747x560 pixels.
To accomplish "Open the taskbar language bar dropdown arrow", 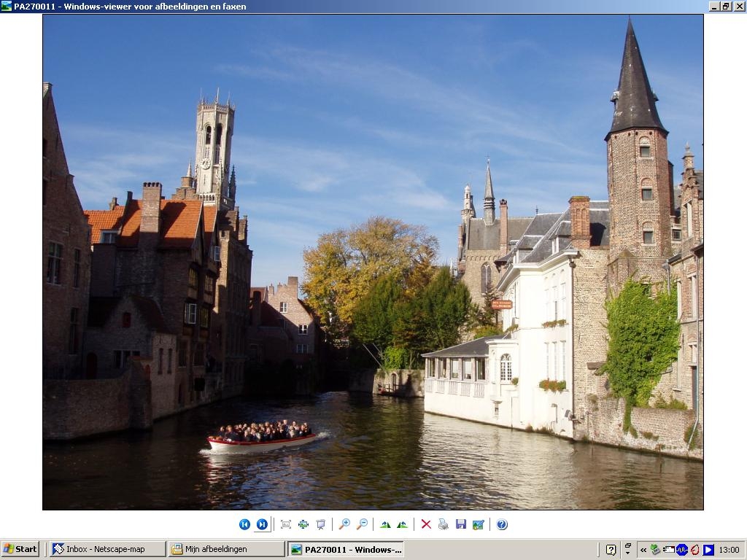I will pos(627,553).
